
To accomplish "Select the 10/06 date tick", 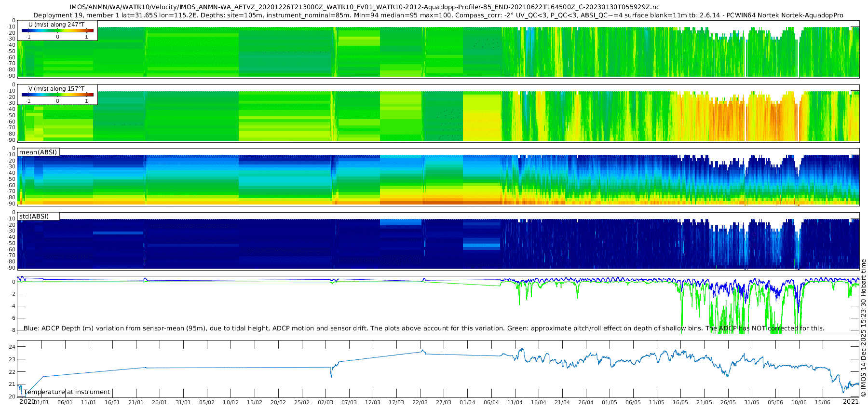I will tap(799, 402).
